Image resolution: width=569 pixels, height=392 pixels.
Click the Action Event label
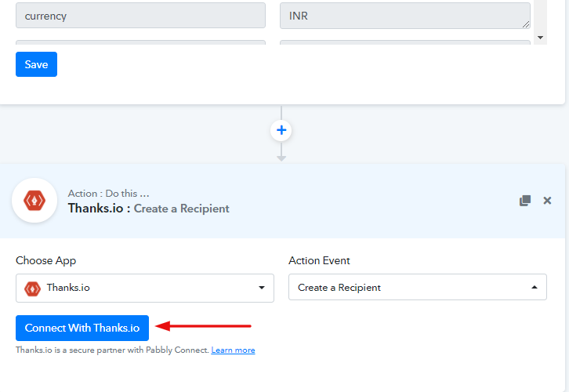(319, 260)
